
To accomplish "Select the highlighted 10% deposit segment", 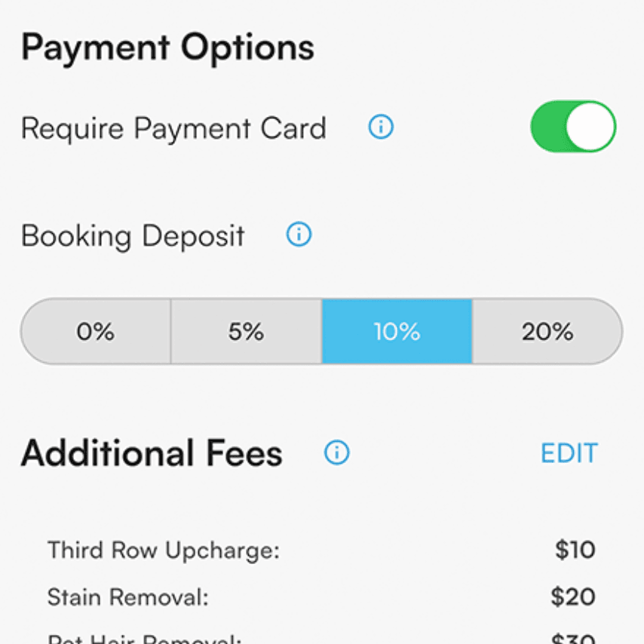I will pos(397,331).
